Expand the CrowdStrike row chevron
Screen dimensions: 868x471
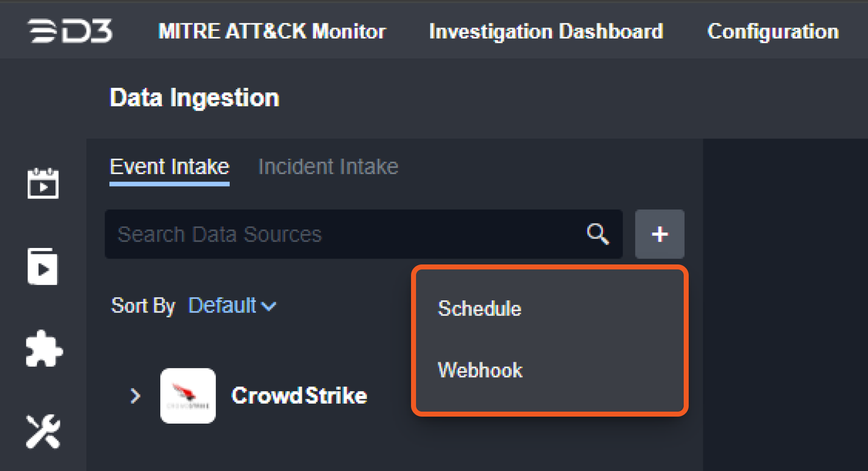tap(135, 396)
